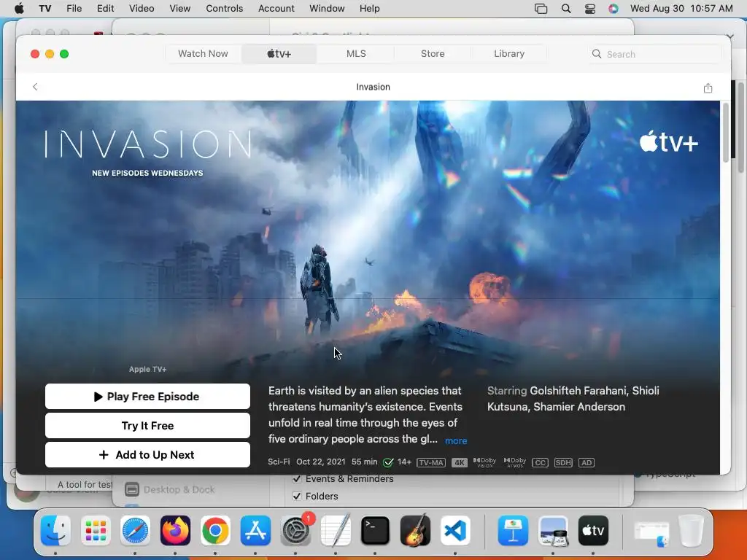
Task: Click Play Free Episode button
Action: pyautogui.click(x=147, y=396)
